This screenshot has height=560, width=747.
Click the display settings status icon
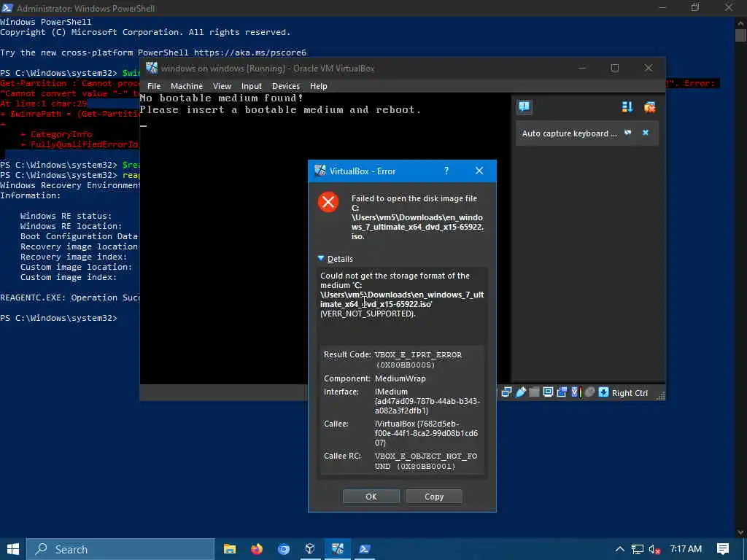point(548,392)
